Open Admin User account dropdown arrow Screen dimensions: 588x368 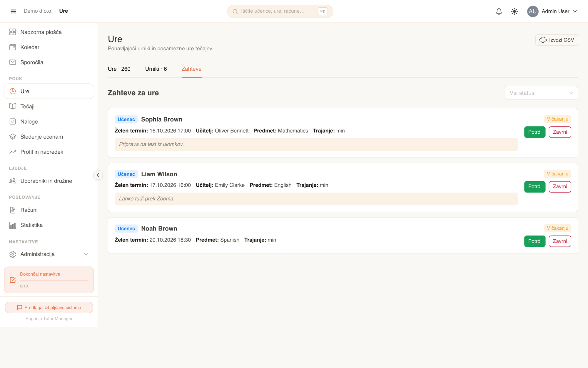(x=575, y=11)
